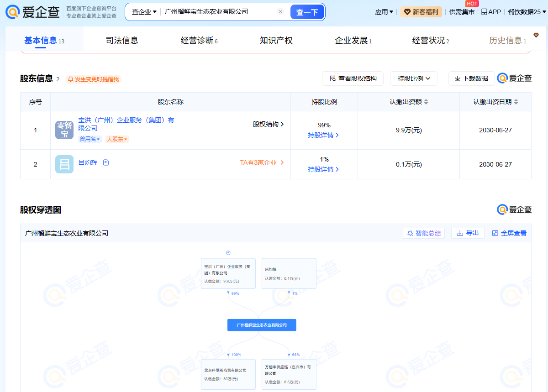This screenshot has width=548, height=392.
Task: Focus the company name search field
Action: (x=219, y=12)
